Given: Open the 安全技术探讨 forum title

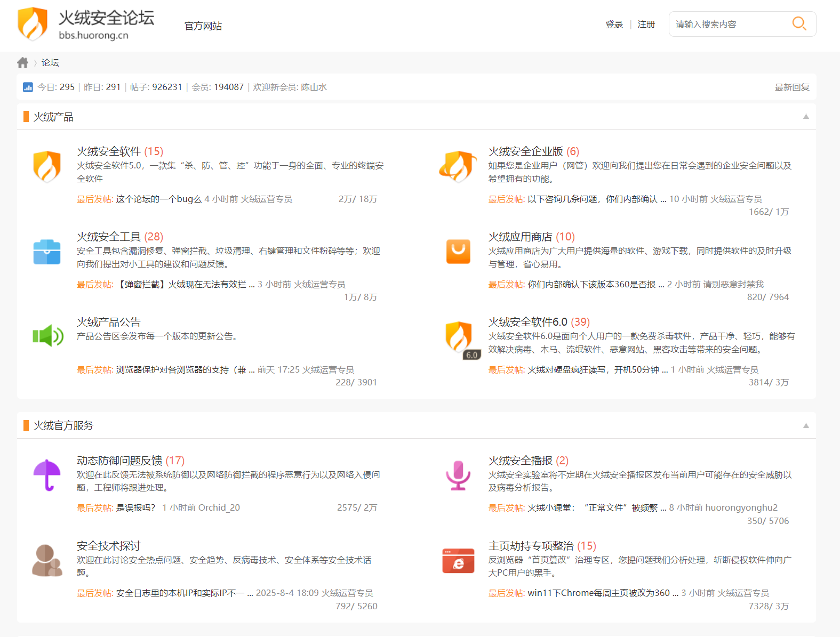Looking at the screenshot, I should [109, 546].
